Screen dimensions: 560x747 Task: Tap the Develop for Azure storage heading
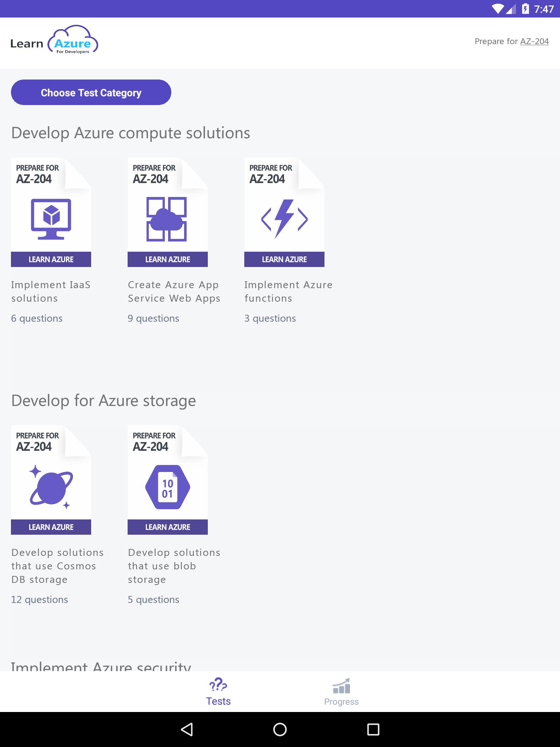(x=104, y=401)
